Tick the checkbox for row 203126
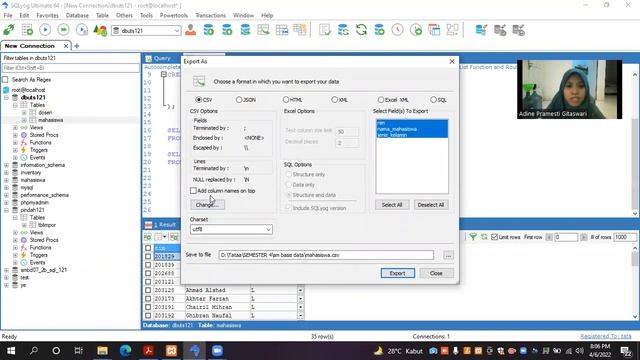The width and height of the screenshot is (640, 360). (148, 290)
